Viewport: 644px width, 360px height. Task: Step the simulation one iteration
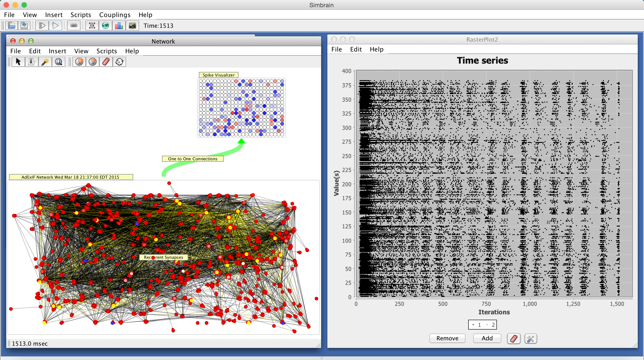coord(42,26)
